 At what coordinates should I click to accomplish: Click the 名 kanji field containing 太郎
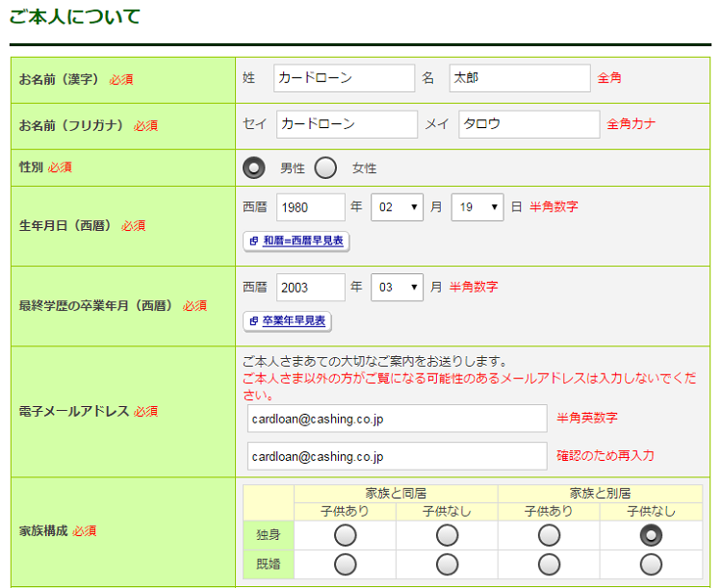[x=519, y=78]
